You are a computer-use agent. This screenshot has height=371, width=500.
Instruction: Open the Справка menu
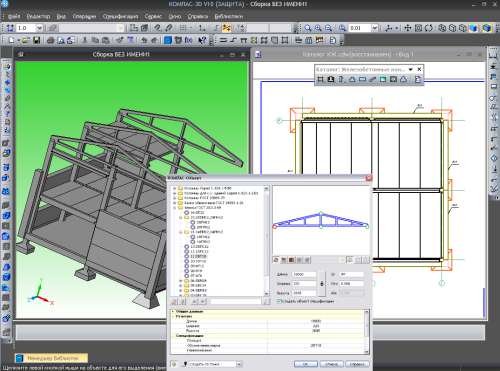click(198, 16)
